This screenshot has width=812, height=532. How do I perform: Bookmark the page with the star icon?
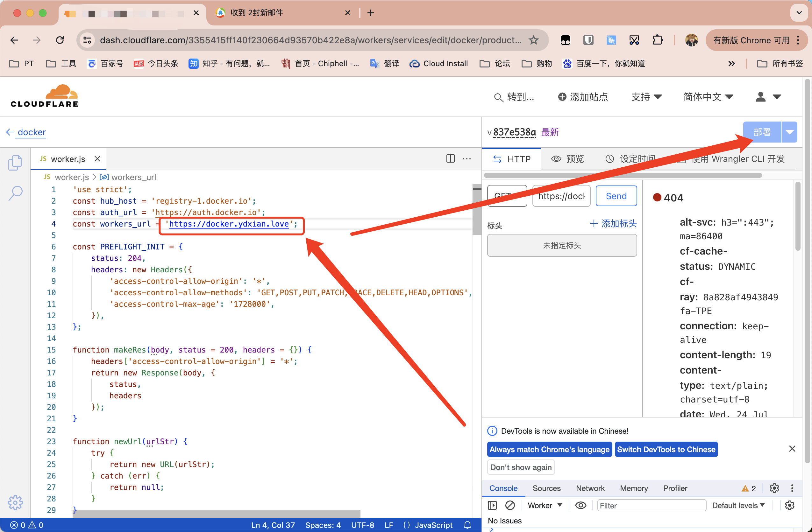(533, 40)
